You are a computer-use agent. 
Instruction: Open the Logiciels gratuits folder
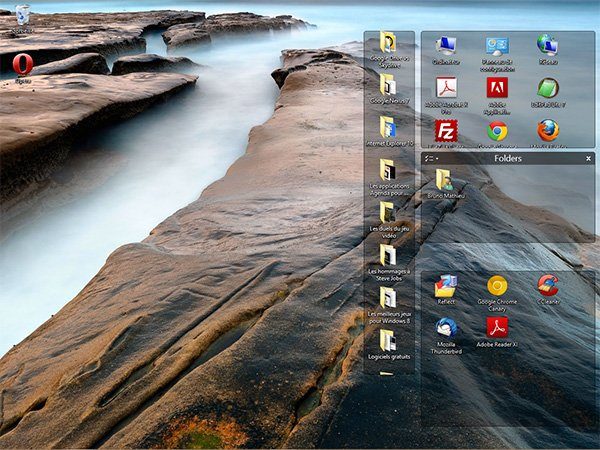click(389, 344)
